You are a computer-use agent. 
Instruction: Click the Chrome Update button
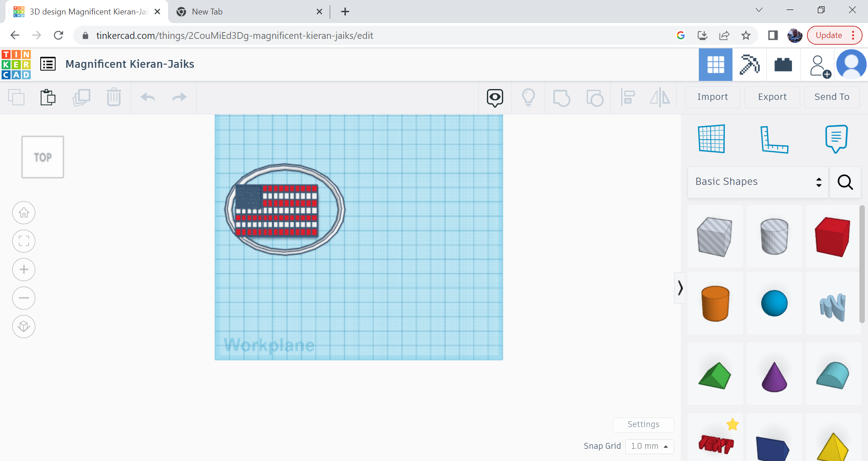pos(835,35)
